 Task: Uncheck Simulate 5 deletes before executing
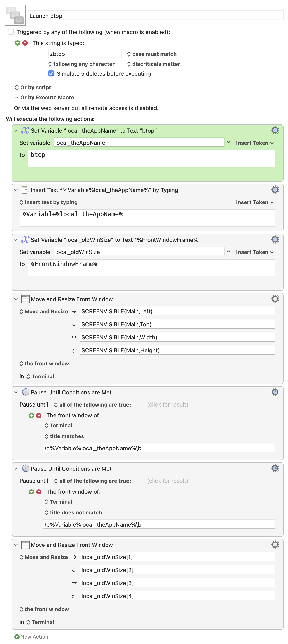(x=51, y=73)
